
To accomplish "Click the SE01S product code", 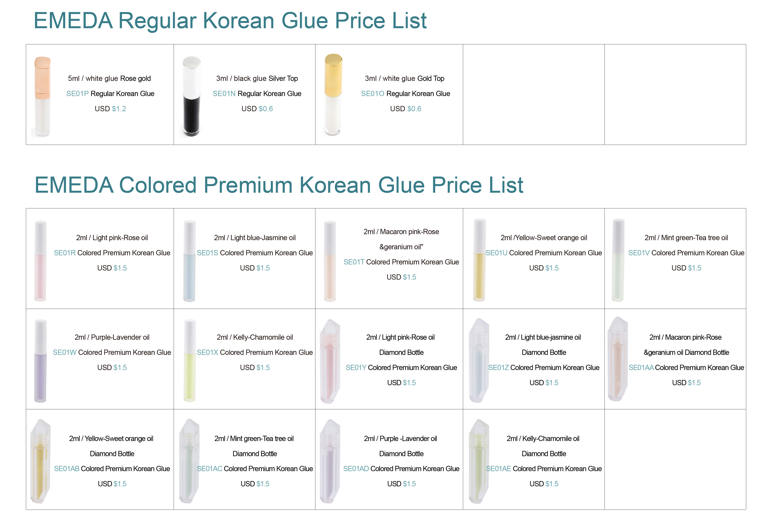I will click(207, 253).
